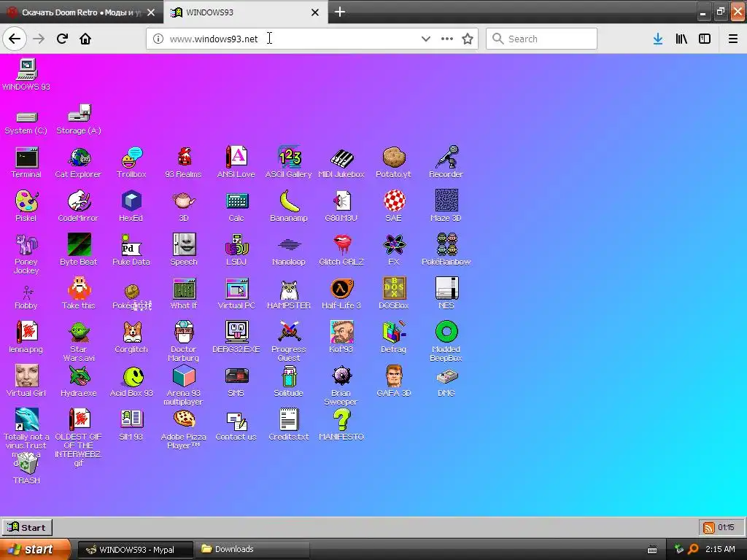Go back in browser history
This screenshot has height=560, width=747.
pyautogui.click(x=15, y=39)
